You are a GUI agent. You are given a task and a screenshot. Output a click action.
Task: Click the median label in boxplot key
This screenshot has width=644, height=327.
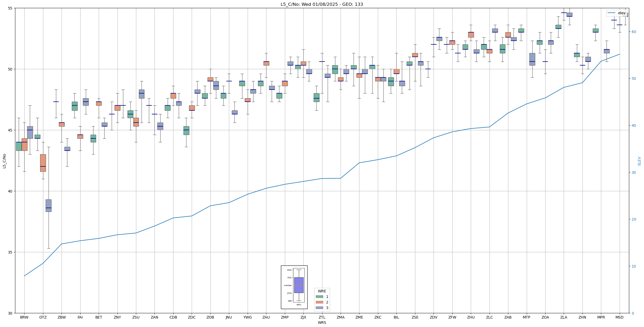[288, 285]
